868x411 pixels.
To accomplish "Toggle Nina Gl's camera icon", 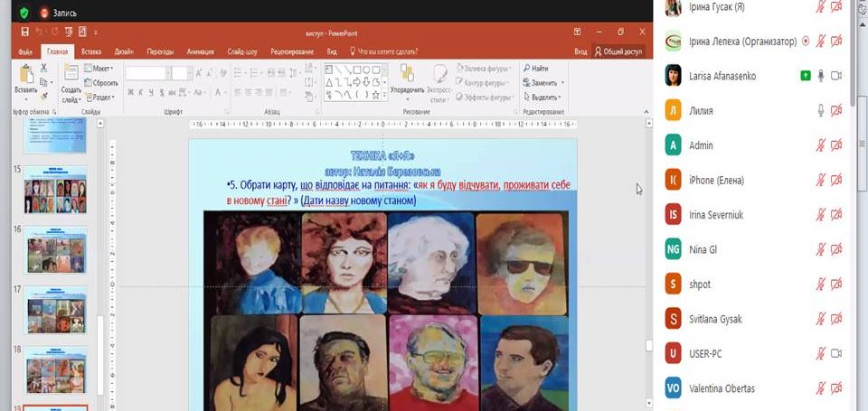I will click(x=836, y=249).
